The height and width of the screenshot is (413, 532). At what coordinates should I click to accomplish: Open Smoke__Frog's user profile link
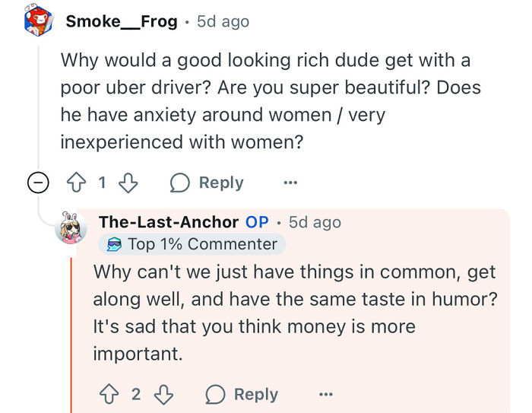click(121, 21)
